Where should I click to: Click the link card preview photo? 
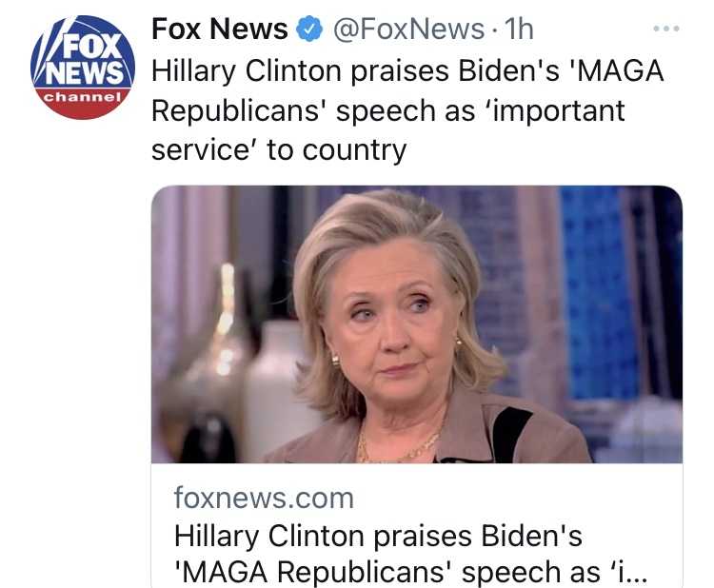tap(417, 324)
